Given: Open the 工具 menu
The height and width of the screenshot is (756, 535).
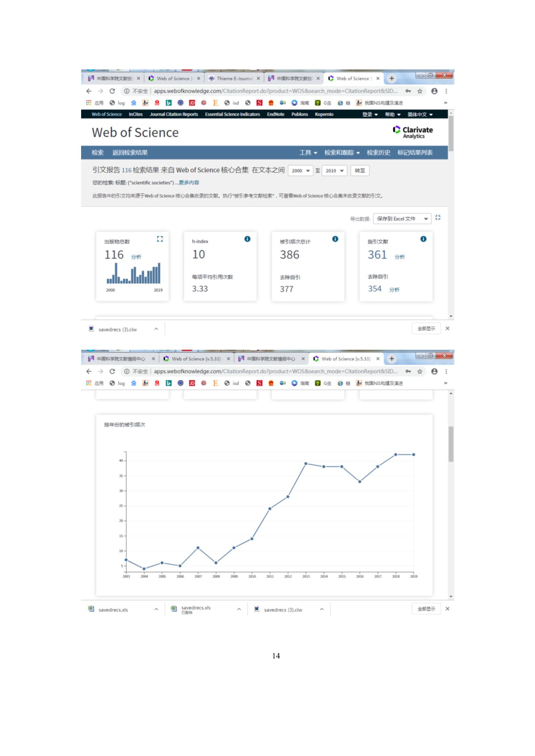Looking at the screenshot, I should (x=308, y=153).
